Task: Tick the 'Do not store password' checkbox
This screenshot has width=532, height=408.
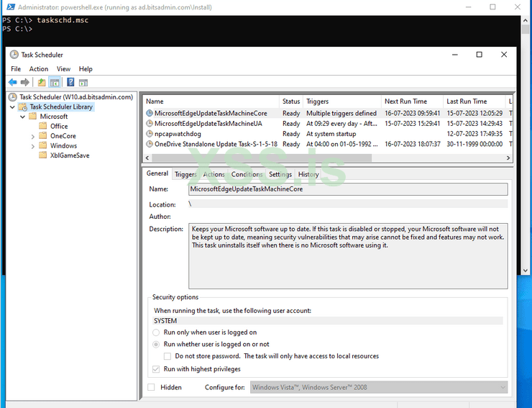Action: click(x=168, y=356)
